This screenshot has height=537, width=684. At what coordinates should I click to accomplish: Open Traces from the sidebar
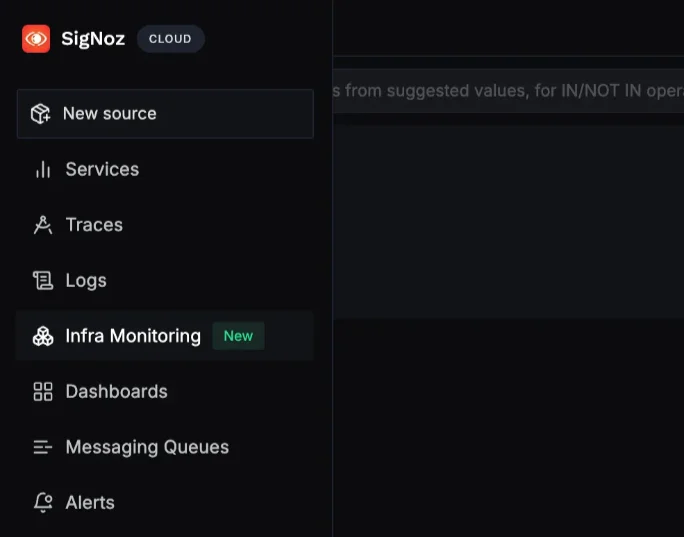coord(165,225)
